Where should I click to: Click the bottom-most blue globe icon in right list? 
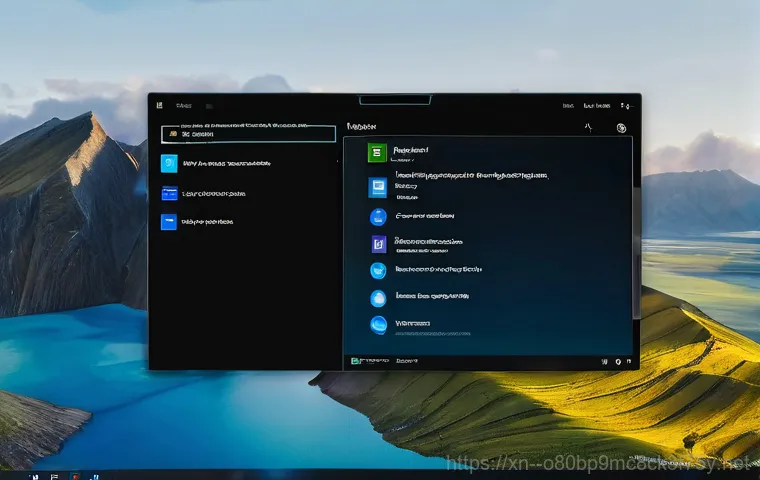pyautogui.click(x=378, y=325)
